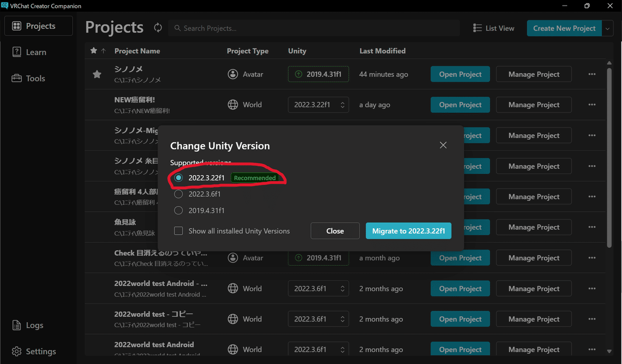Click the 2019.4.31f1 upgrade button for シノノメ
This screenshot has height=364, width=622.
318,74
